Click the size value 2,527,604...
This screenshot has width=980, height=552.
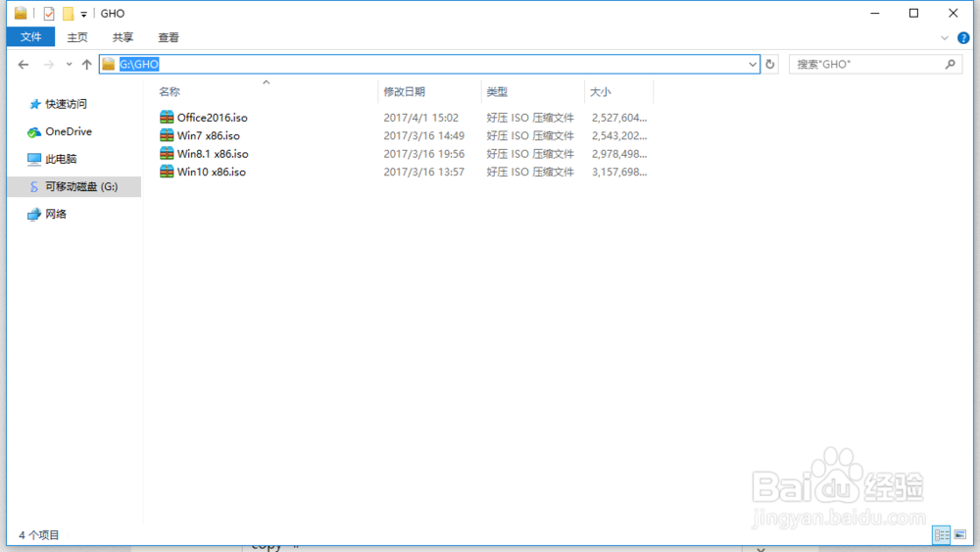[x=618, y=118]
